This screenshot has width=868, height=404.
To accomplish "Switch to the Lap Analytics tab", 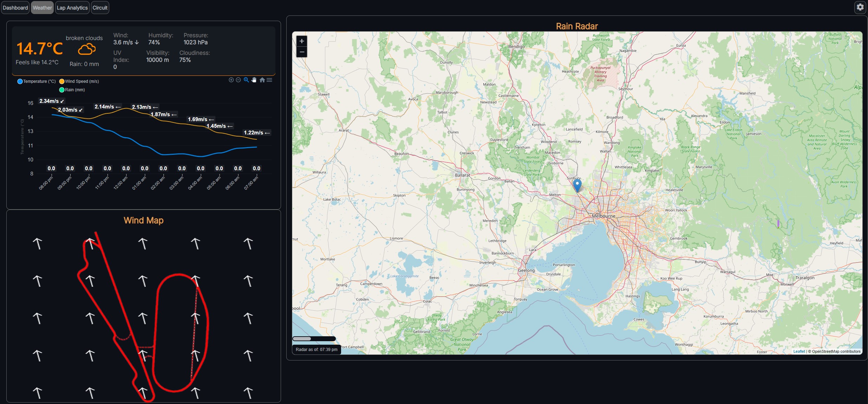I will [x=72, y=7].
